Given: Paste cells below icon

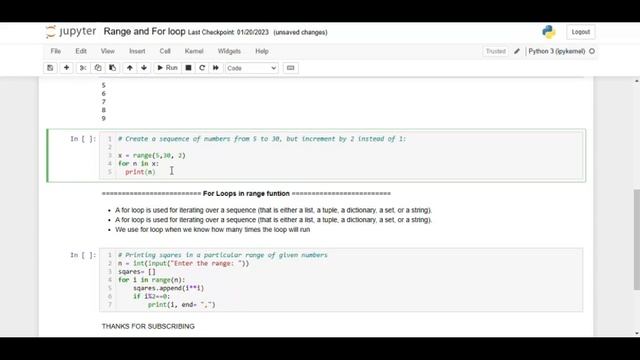Looking at the screenshot, I should click(113, 68).
